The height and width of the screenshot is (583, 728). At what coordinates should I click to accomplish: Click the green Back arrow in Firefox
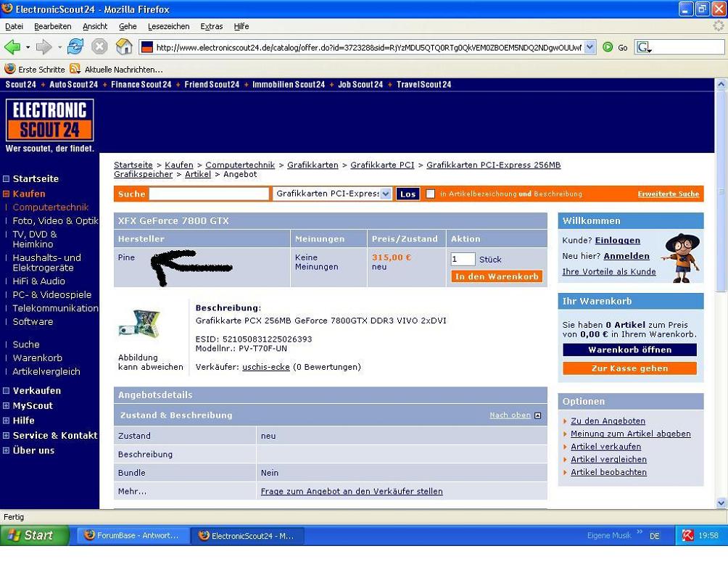[x=12, y=47]
